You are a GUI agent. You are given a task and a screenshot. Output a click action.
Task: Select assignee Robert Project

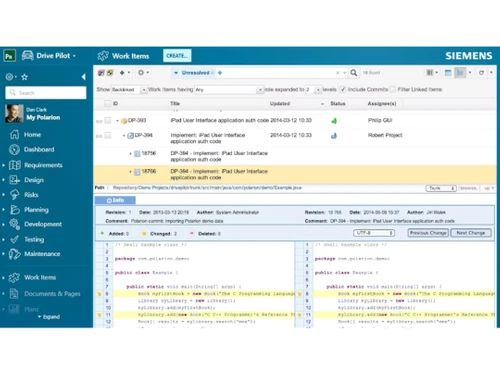point(385,135)
